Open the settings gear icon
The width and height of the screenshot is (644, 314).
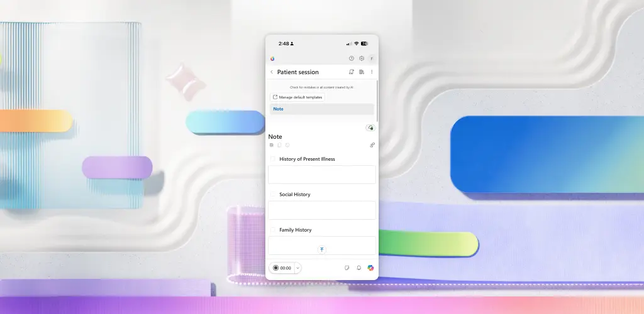(x=362, y=58)
